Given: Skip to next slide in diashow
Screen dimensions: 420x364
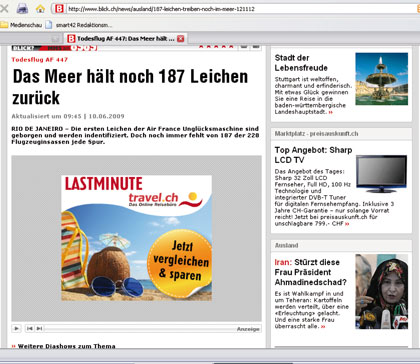Looking at the screenshot, I should pyautogui.click(x=39, y=329).
